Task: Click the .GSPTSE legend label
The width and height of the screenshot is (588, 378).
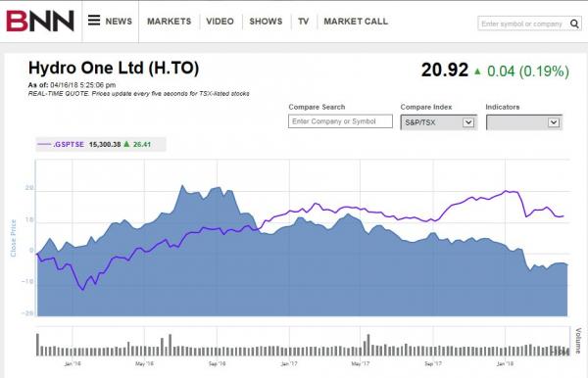Action: [69, 144]
